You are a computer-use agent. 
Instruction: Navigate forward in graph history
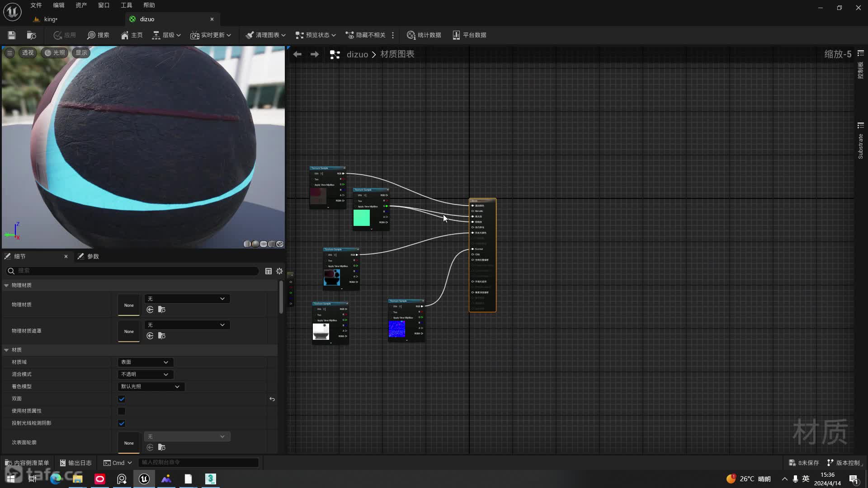pos(315,54)
